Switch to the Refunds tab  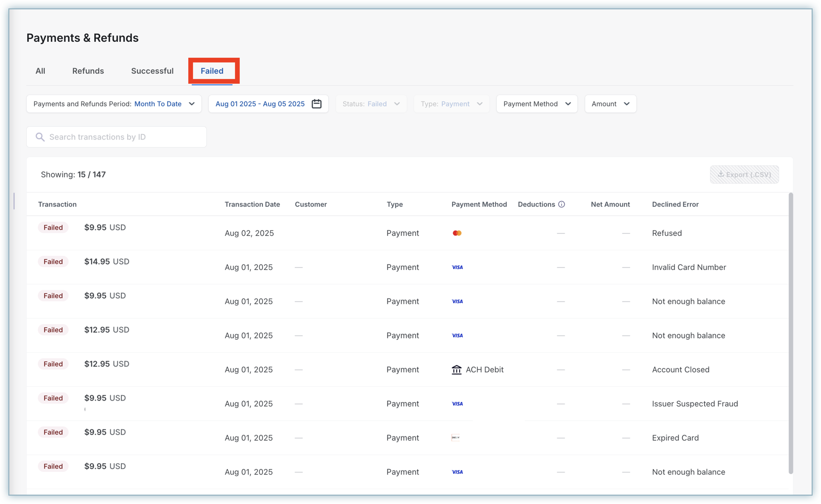(x=88, y=71)
